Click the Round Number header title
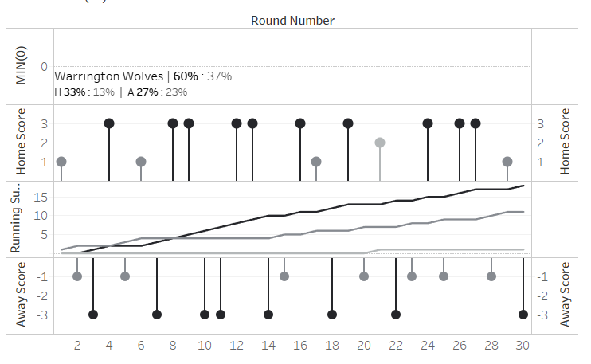 [x=292, y=21]
